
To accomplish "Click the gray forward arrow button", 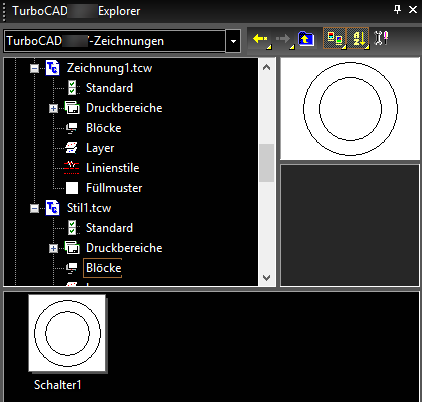I will [284, 39].
